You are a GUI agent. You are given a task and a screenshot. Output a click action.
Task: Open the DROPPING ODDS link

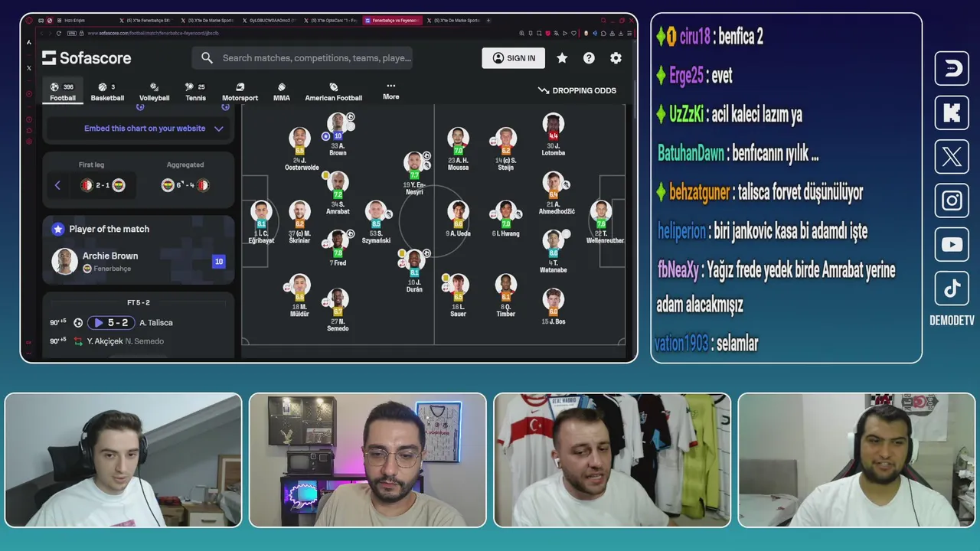(x=578, y=90)
